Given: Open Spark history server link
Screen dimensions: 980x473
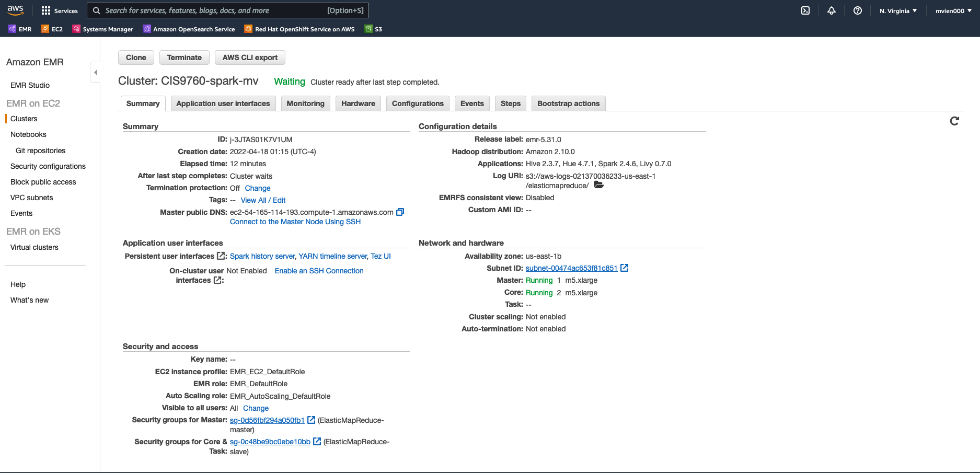Looking at the screenshot, I should click(x=262, y=256).
